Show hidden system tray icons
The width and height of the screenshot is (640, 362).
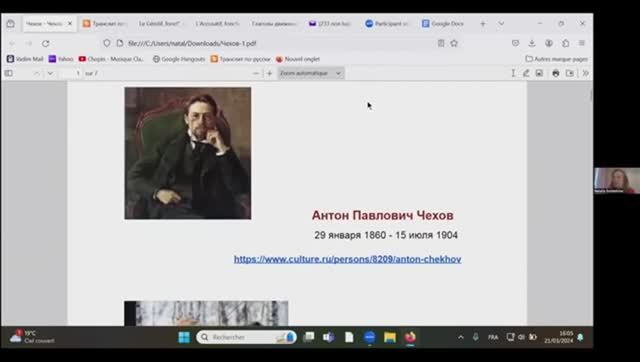point(461,337)
